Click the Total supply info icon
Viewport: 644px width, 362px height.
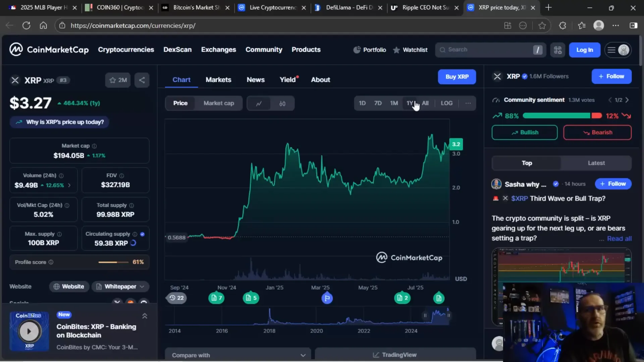point(131,205)
